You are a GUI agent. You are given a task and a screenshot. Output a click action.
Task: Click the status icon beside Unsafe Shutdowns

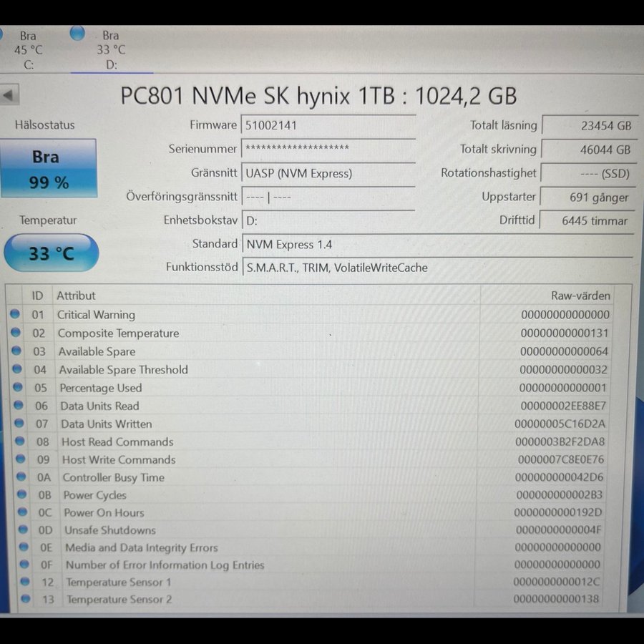point(23,530)
